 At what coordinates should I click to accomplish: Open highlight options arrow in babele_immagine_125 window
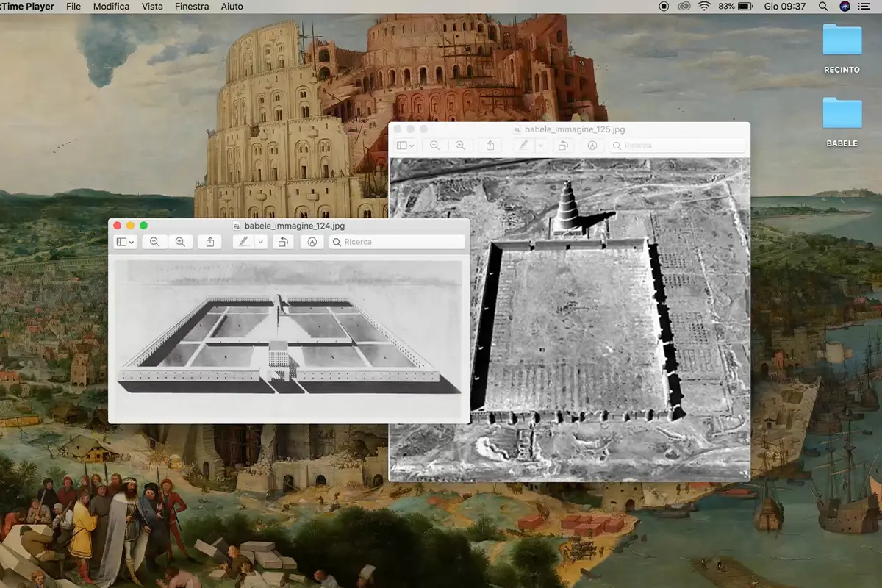[x=540, y=146]
